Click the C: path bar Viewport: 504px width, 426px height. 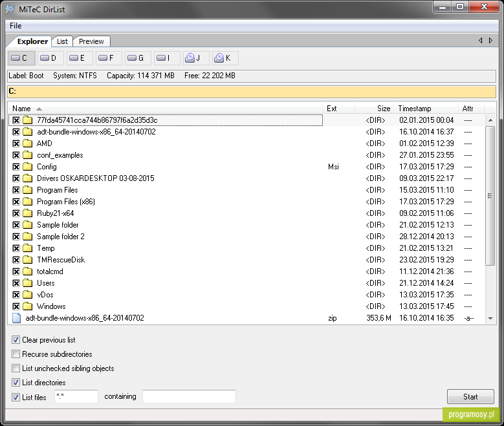point(252,92)
